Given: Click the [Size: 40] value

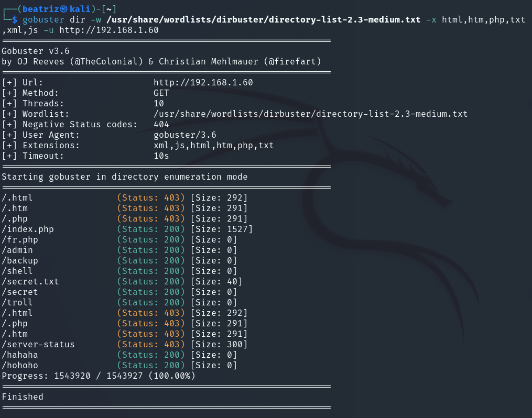Looking at the screenshot, I should [x=216, y=282].
